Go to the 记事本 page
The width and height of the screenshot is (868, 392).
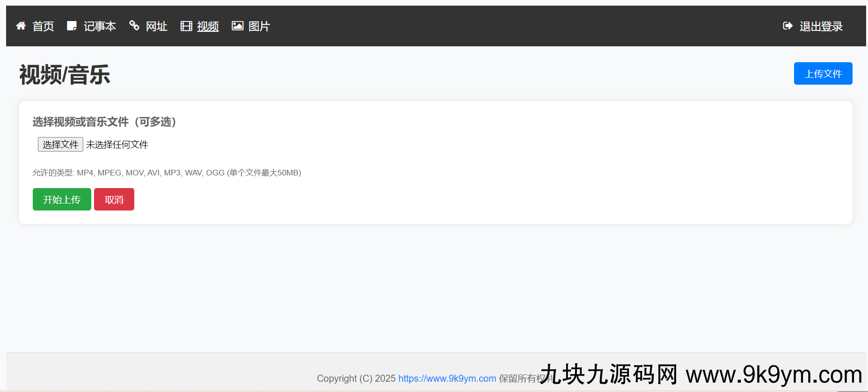point(100,27)
